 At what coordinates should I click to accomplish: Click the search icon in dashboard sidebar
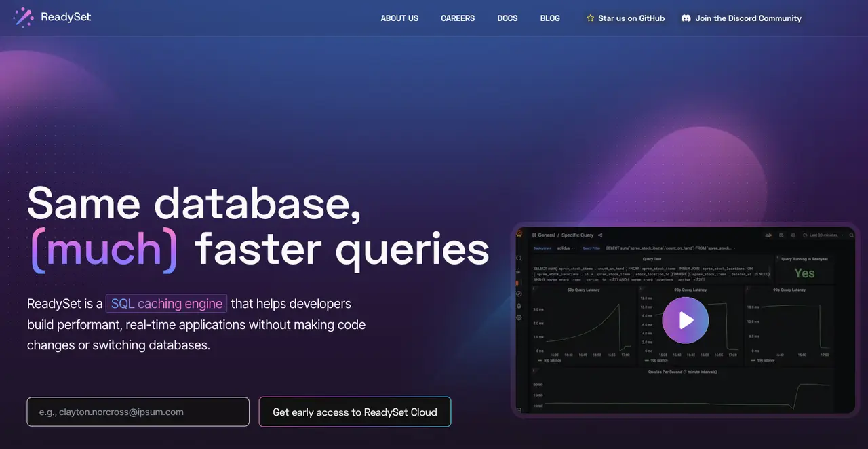[x=519, y=258]
